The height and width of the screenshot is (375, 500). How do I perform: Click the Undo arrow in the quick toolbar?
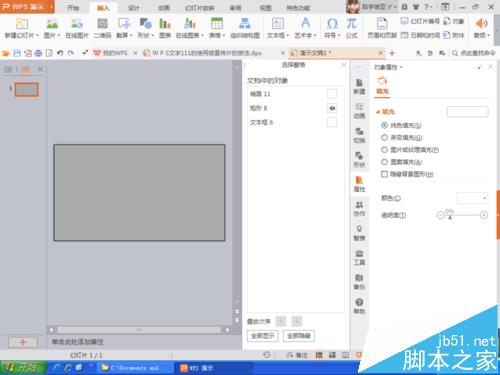[x=60, y=53]
